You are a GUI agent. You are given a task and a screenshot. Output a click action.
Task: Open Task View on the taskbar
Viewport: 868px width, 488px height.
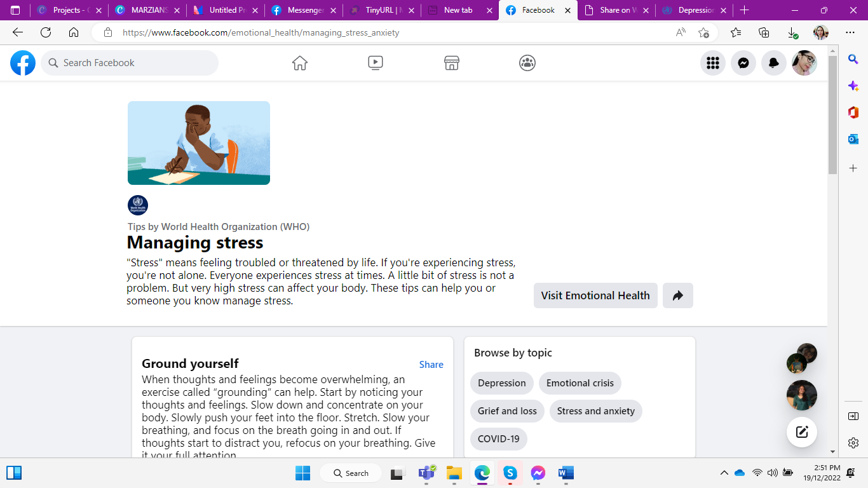[x=398, y=473]
